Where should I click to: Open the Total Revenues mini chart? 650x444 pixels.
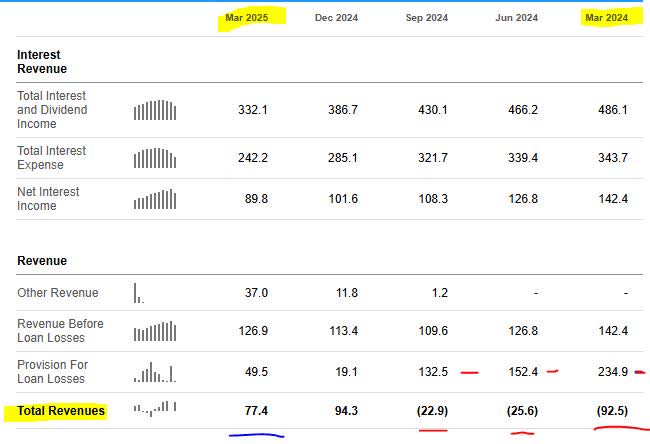155,409
